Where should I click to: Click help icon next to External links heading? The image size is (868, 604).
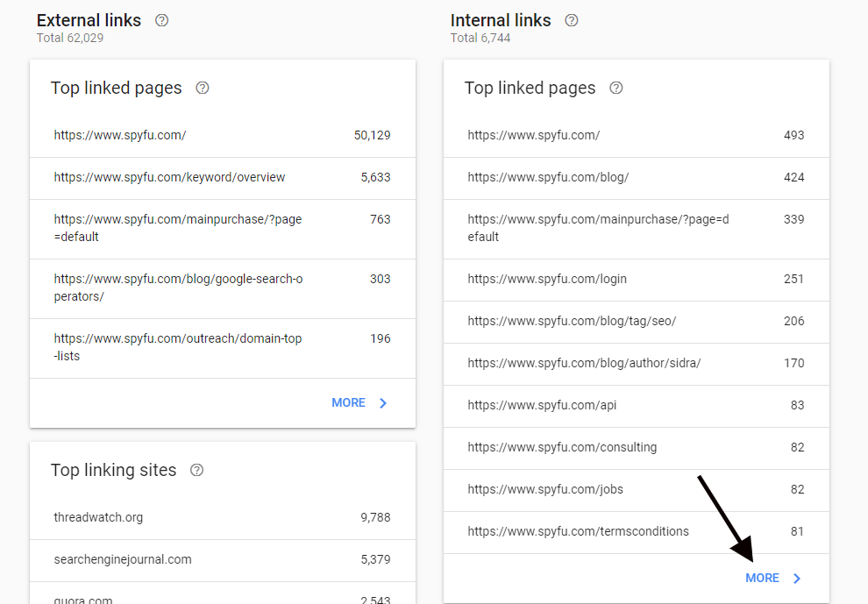(161, 20)
